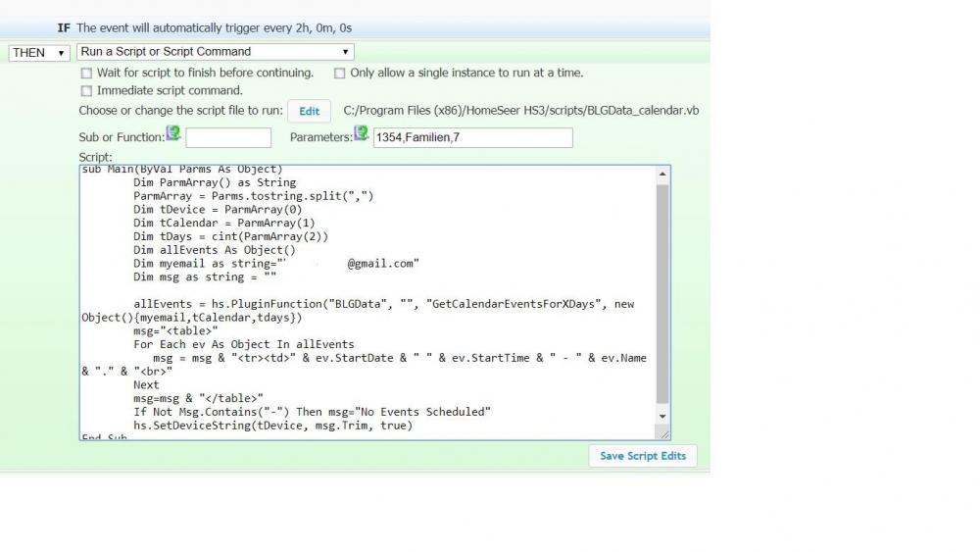Click the script box scroll down arrow

(x=663, y=416)
